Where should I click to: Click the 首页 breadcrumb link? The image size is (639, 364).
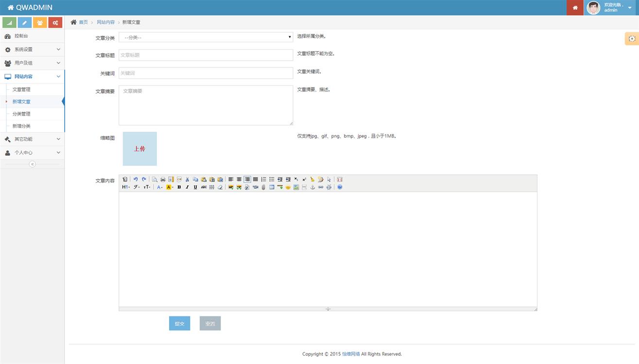click(84, 22)
